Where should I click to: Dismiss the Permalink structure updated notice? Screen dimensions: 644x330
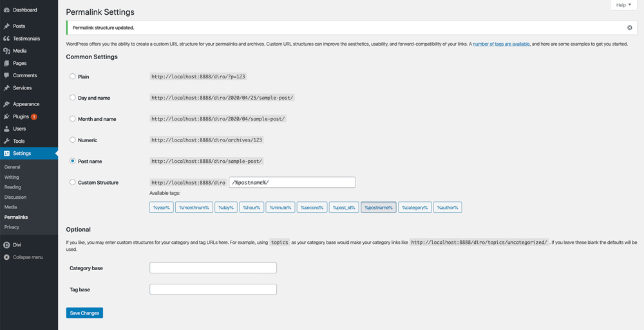(x=630, y=28)
